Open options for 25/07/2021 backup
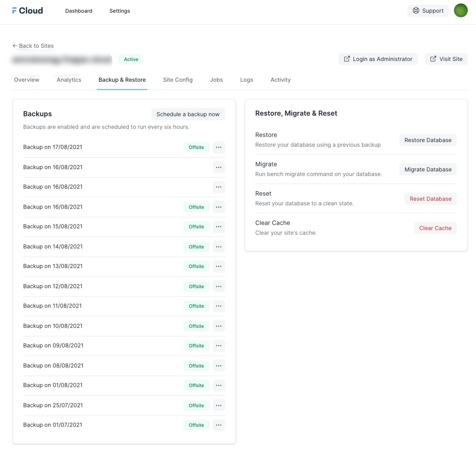 pos(219,405)
